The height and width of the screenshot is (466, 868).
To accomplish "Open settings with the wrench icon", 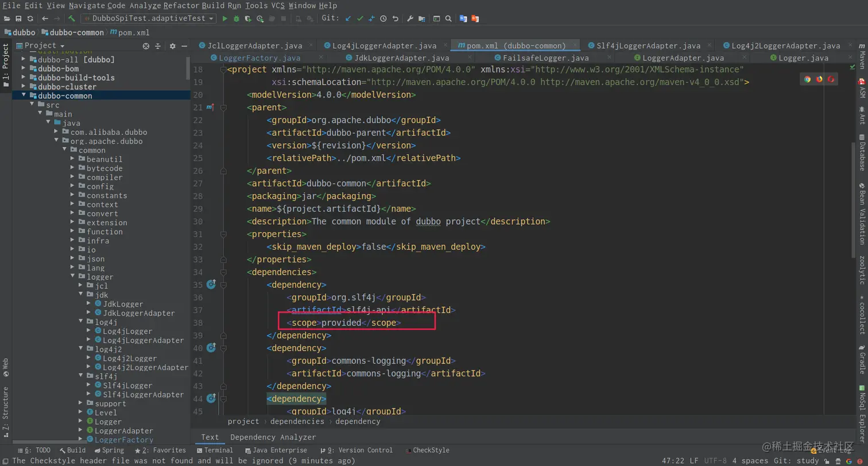I will (410, 18).
